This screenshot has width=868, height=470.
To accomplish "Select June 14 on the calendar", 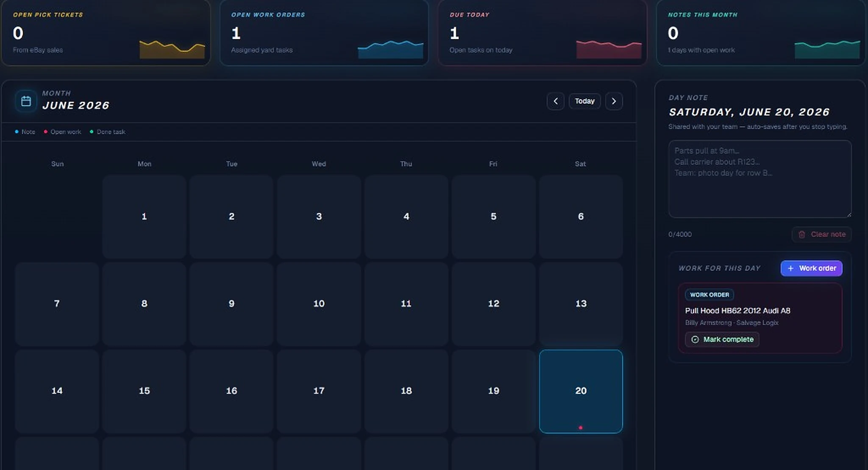I will click(x=57, y=391).
